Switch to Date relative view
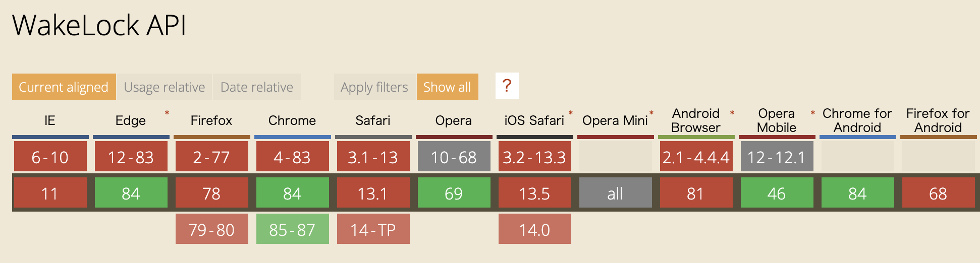 click(256, 87)
